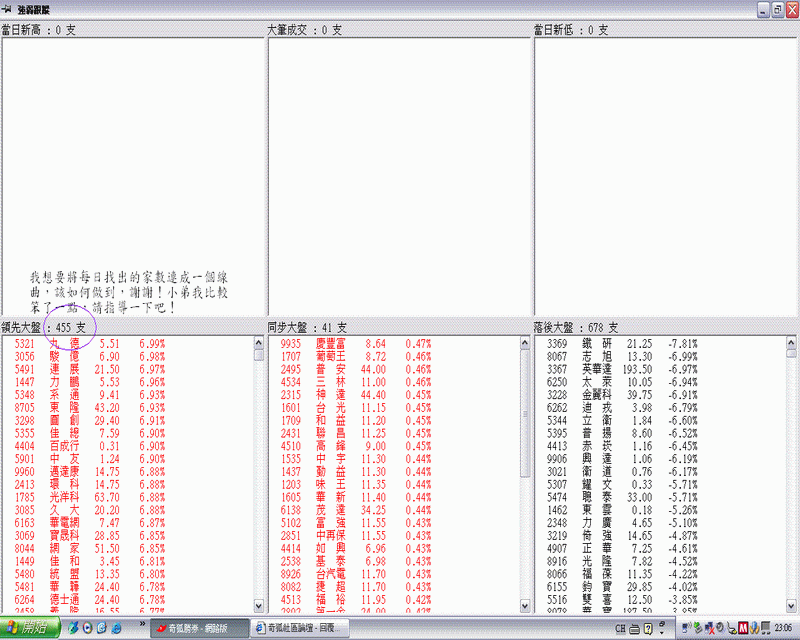This screenshot has height=640, width=800.
Task: Open language bar options dropdown arrow
Action: pos(662,631)
